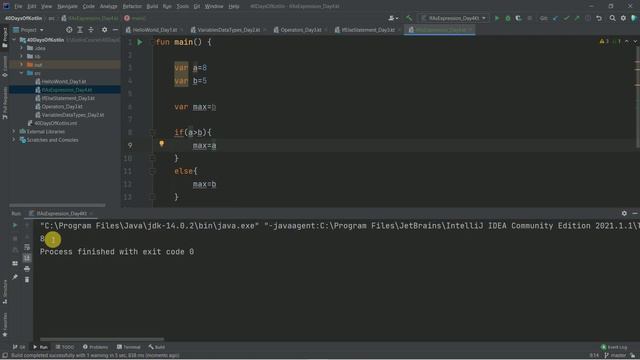This screenshot has height=360, width=640.
Task: Switch to the HelloWorld_Day1.kt editor tab
Action: click(x=155, y=30)
